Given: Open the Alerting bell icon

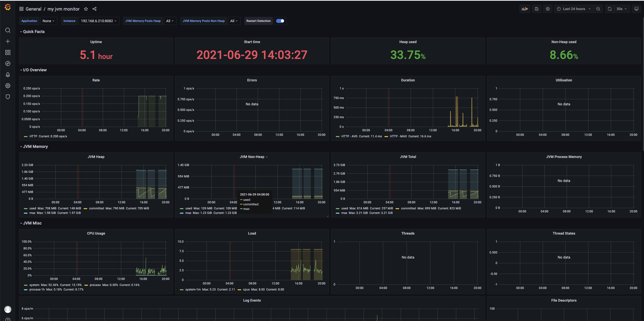Looking at the screenshot, I should 8,75.
